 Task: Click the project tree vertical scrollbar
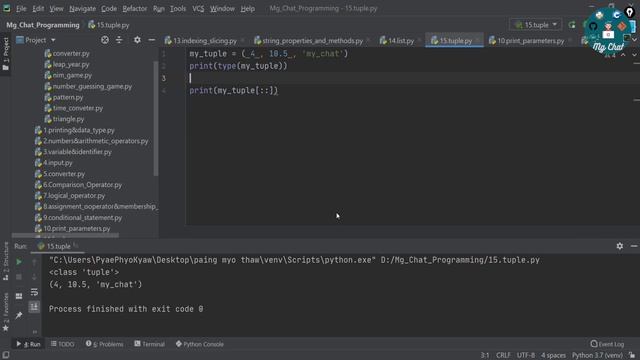[x=156, y=118]
